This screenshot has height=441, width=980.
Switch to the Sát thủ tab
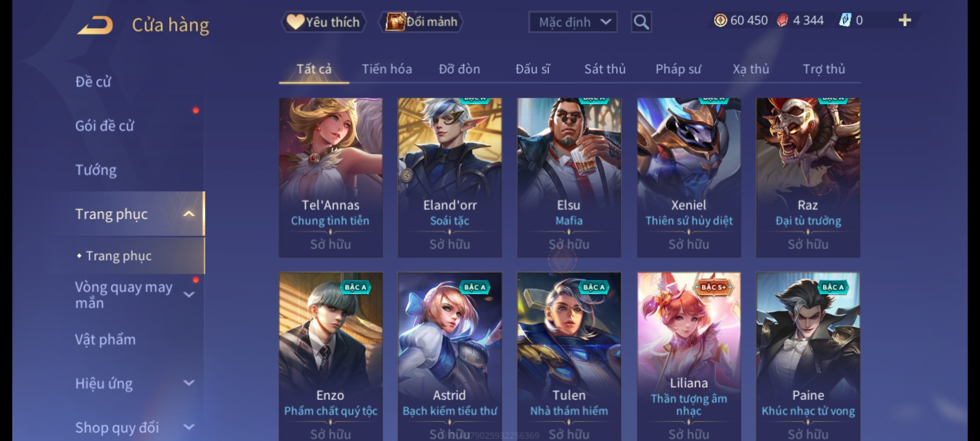click(605, 69)
